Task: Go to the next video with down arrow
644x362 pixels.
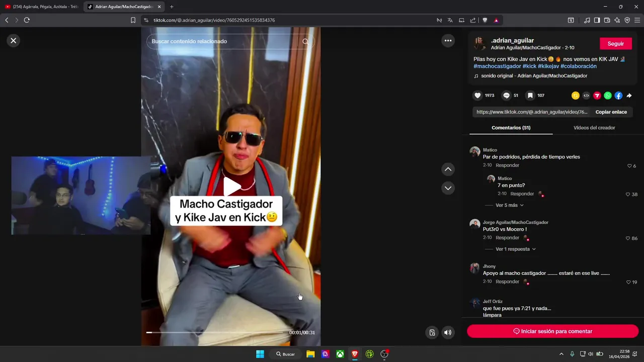Action: tap(448, 188)
